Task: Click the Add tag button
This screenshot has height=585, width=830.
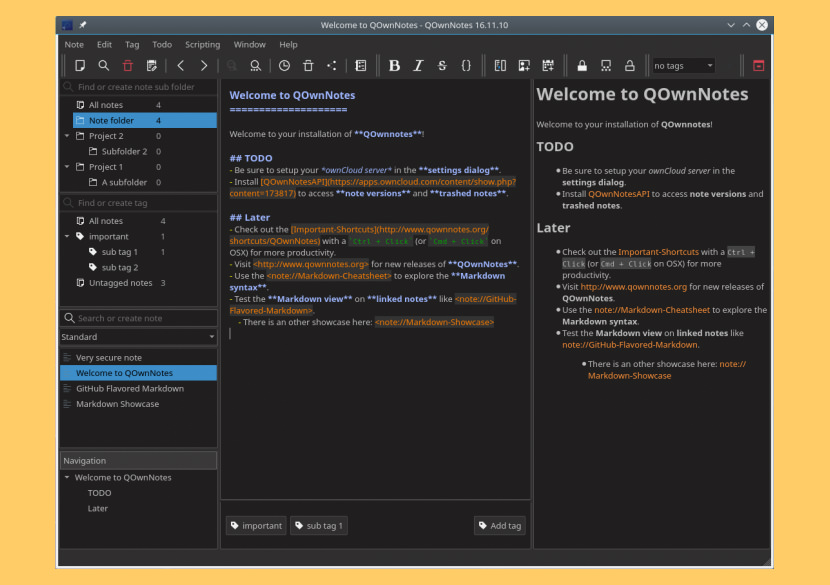Action: tap(499, 525)
